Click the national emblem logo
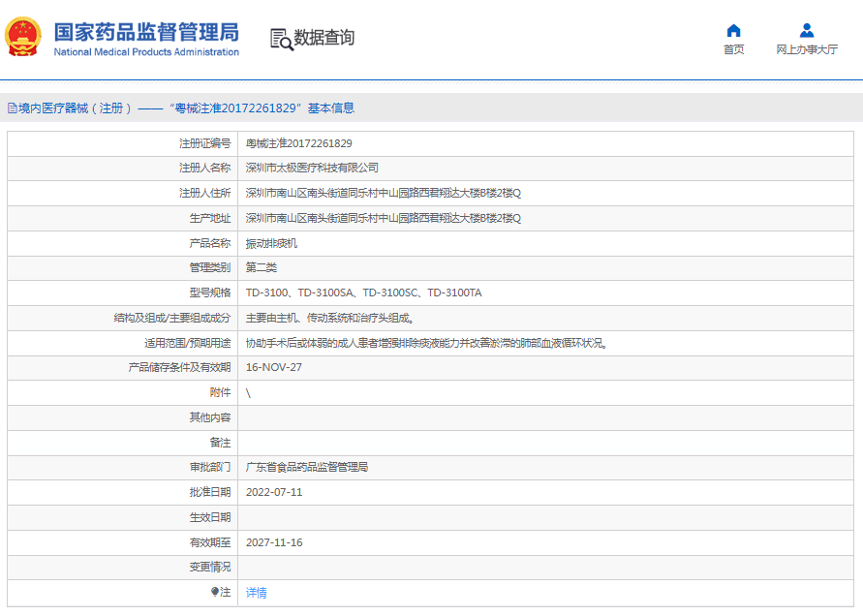863x616 pixels. [23, 37]
